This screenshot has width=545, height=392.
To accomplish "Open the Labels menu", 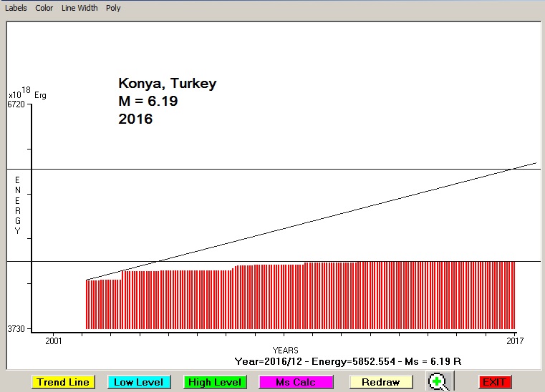I will point(16,8).
